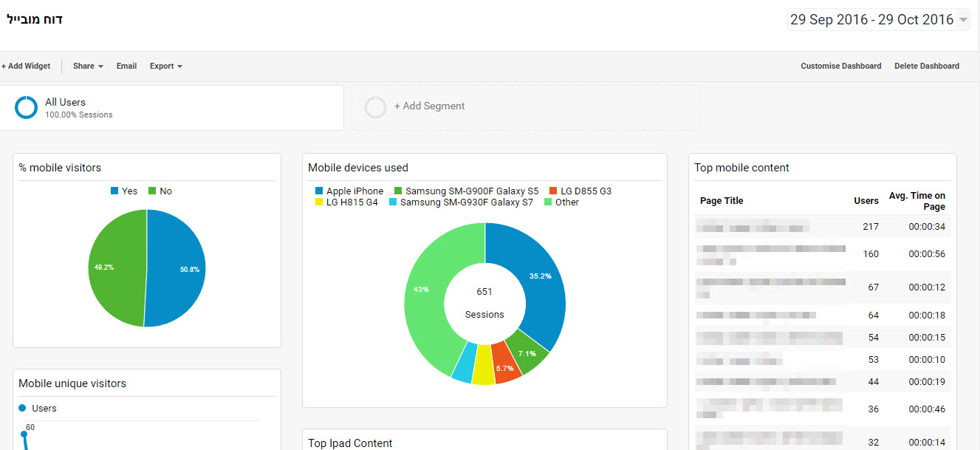Select the All Users segment ring icon
The image size is (980, 450).
[x=26, y=108]
